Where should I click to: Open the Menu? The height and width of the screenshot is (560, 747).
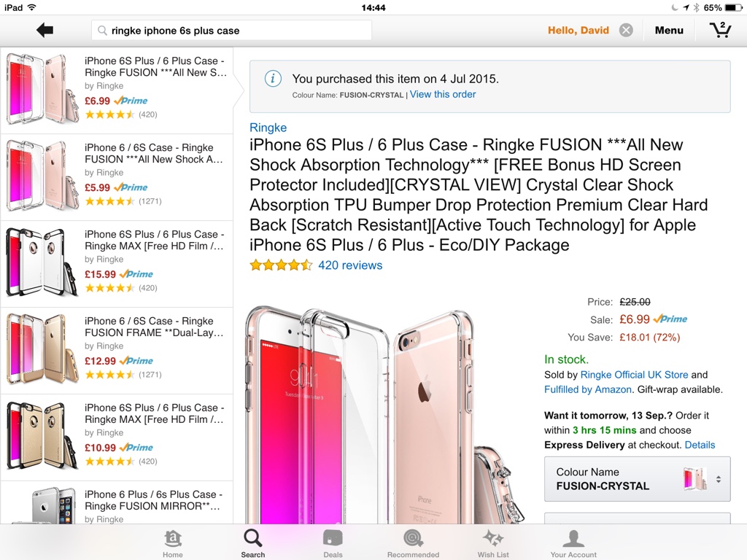click(669, 31)
